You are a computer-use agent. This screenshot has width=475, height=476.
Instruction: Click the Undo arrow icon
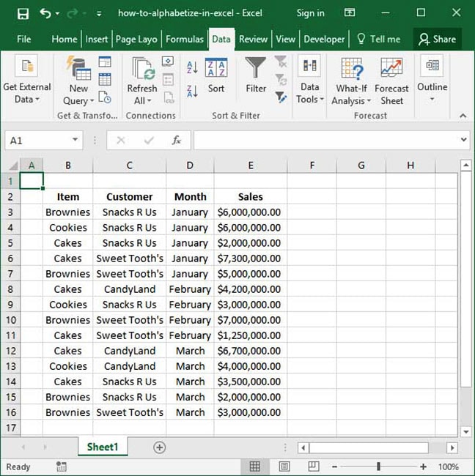point(45,13)
